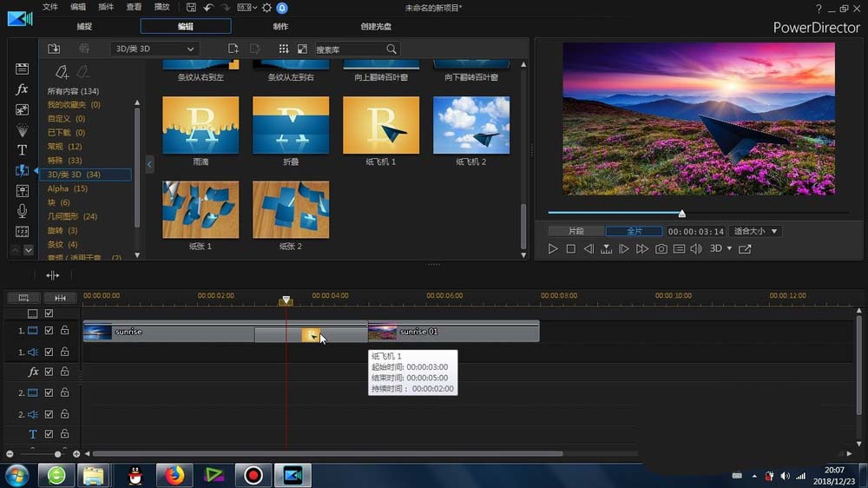Click the import media folder icon
Screen dimensions: 868x488
(x=54, y=49)
